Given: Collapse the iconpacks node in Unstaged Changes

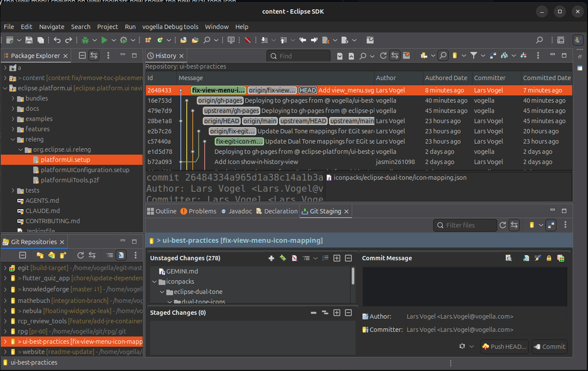Looking at the screenshot, I should point(155,282).
